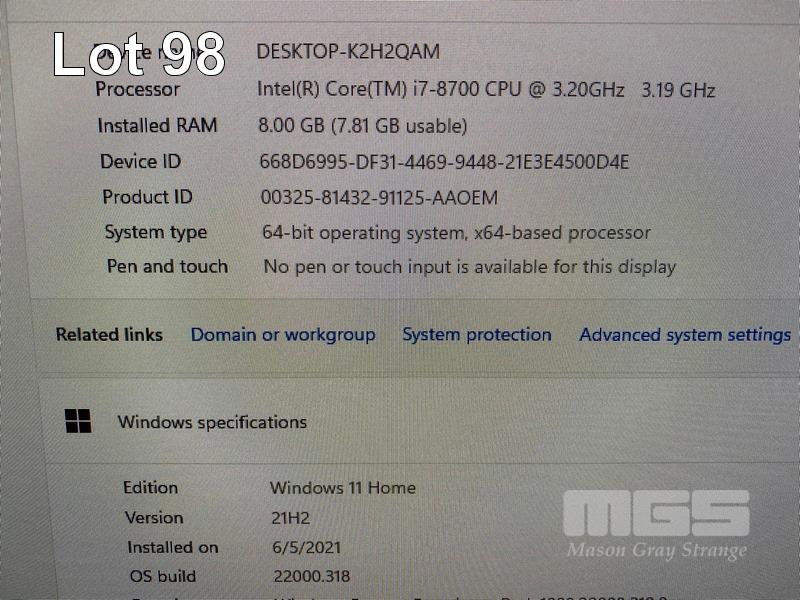This screenshot has height=600, width=800.
Task: Click the Windows 11 Home edition value
Action: (343, 488)
